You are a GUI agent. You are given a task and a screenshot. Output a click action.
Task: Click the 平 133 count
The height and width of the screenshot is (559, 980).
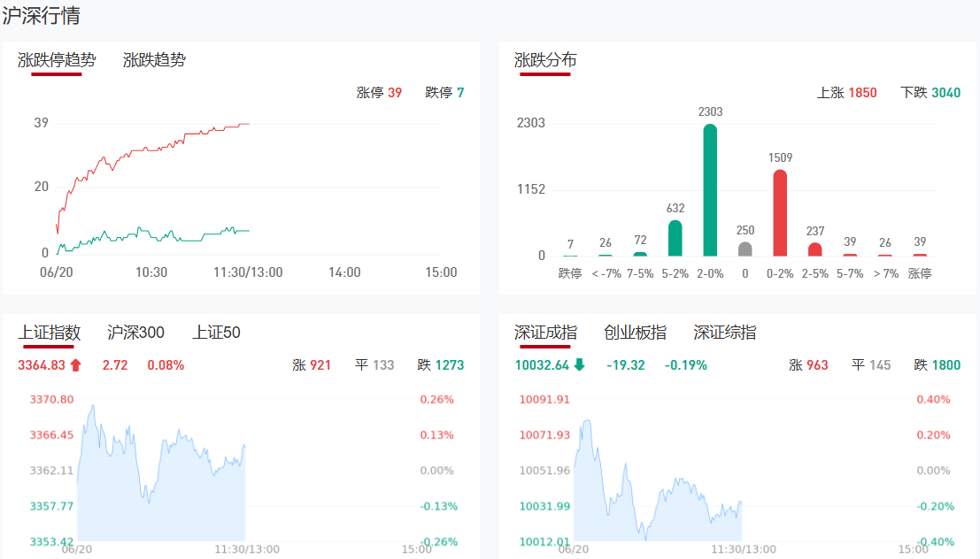point(374,364)
